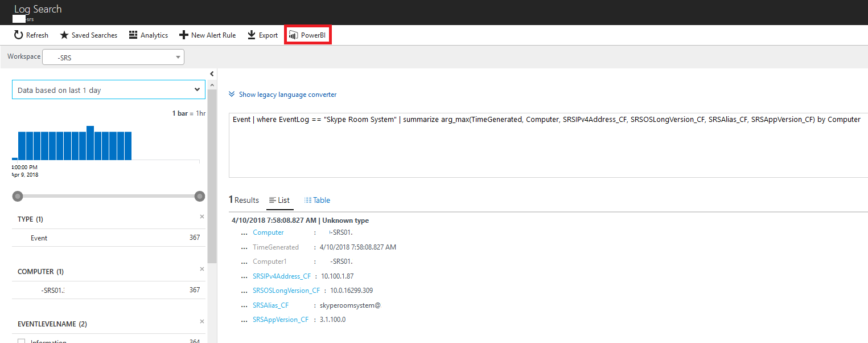This screenshot has width=868, height=343.
Task: Click the SRSIPv4Address_CF field link
Action: pyautogui.click(x=282, y=276)
